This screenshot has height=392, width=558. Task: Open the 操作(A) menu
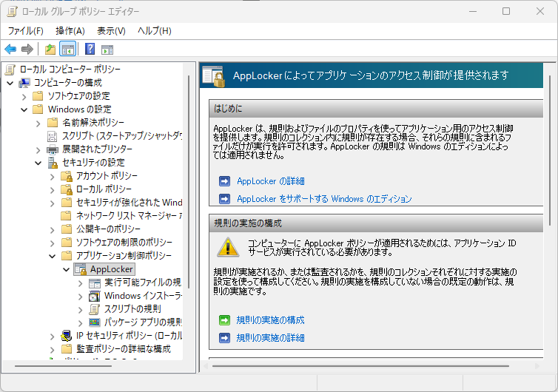coord(70,30)
